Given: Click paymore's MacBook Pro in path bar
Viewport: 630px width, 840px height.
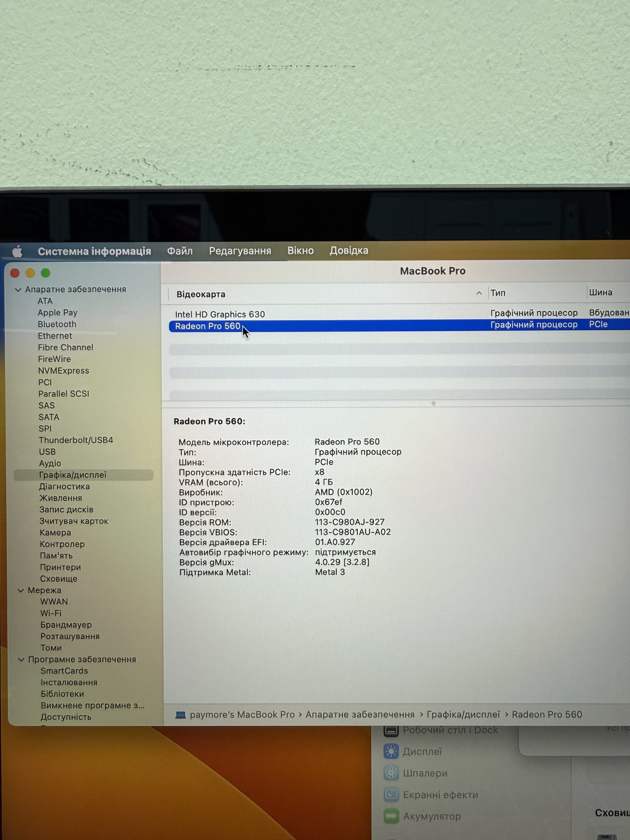Looking at the screenshot, I should click(x=242, y=715).
